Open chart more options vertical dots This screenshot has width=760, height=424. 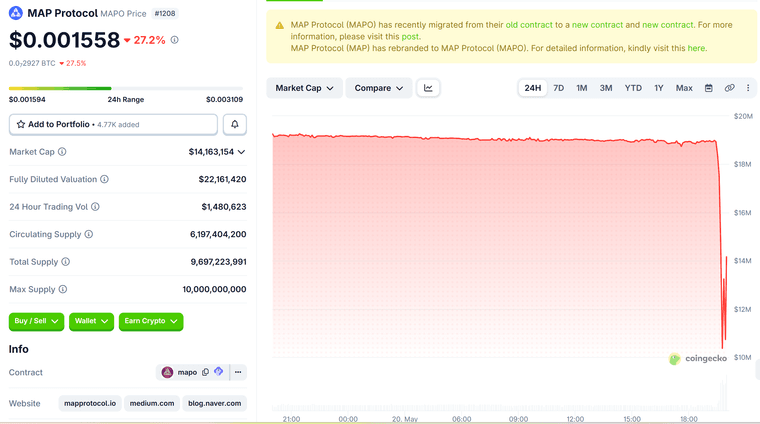(748, 88)
